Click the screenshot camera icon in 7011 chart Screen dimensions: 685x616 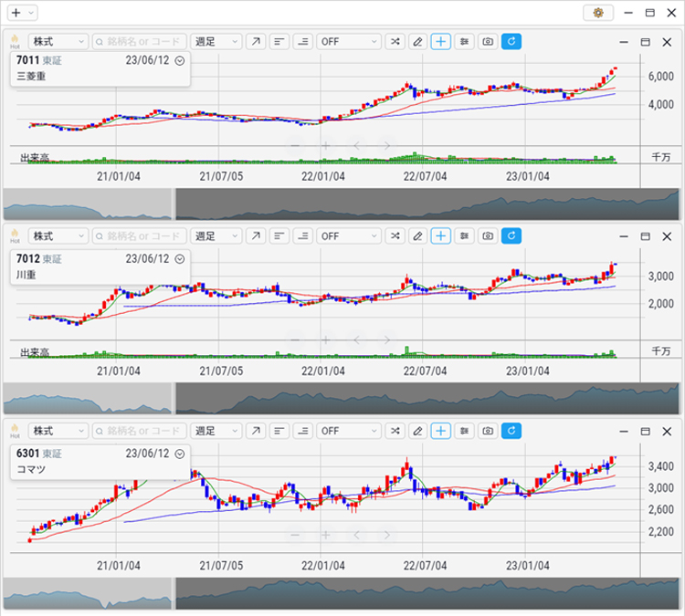pos(488,42)
